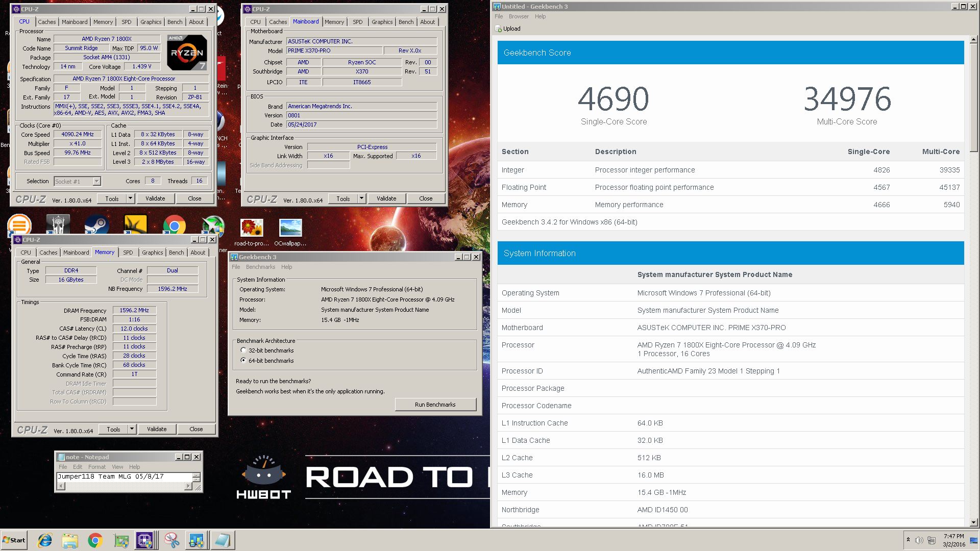Open Tools dropdown arrow in CPU-Z CPU window
980x551 pixels.
tap(131, 198)
